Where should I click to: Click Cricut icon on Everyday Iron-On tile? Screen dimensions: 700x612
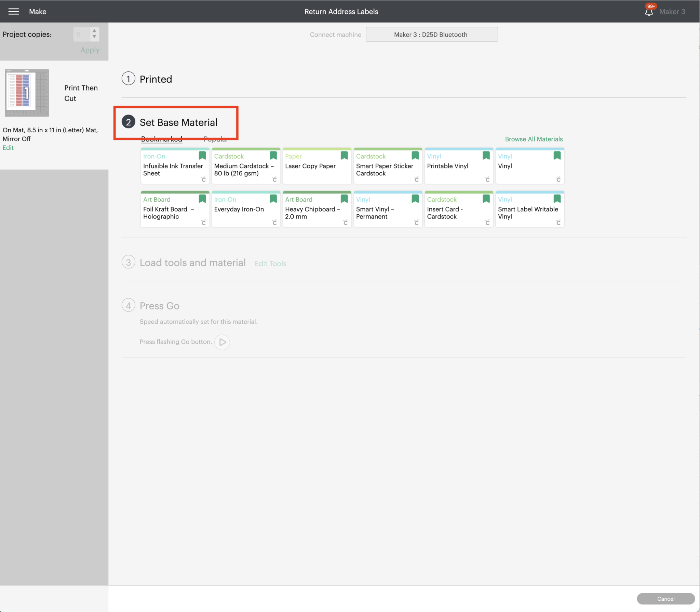[274, 223]
